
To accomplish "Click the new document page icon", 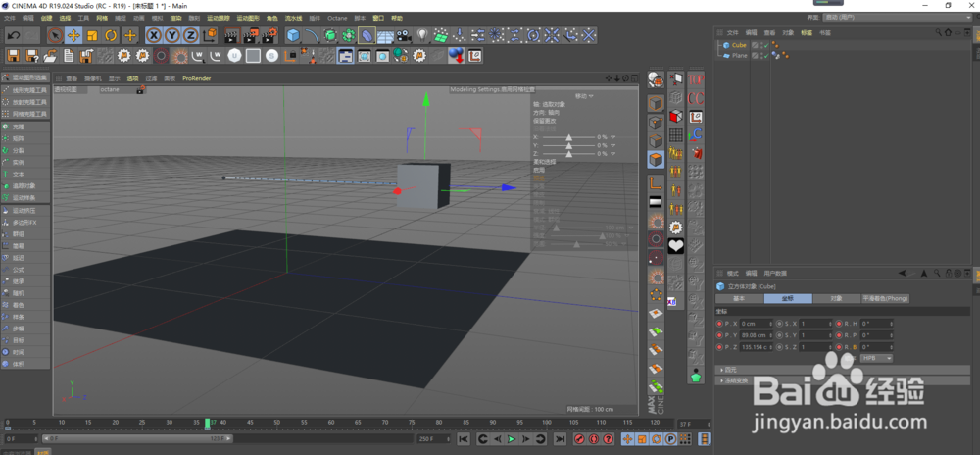I will click(x=69, y=56).
